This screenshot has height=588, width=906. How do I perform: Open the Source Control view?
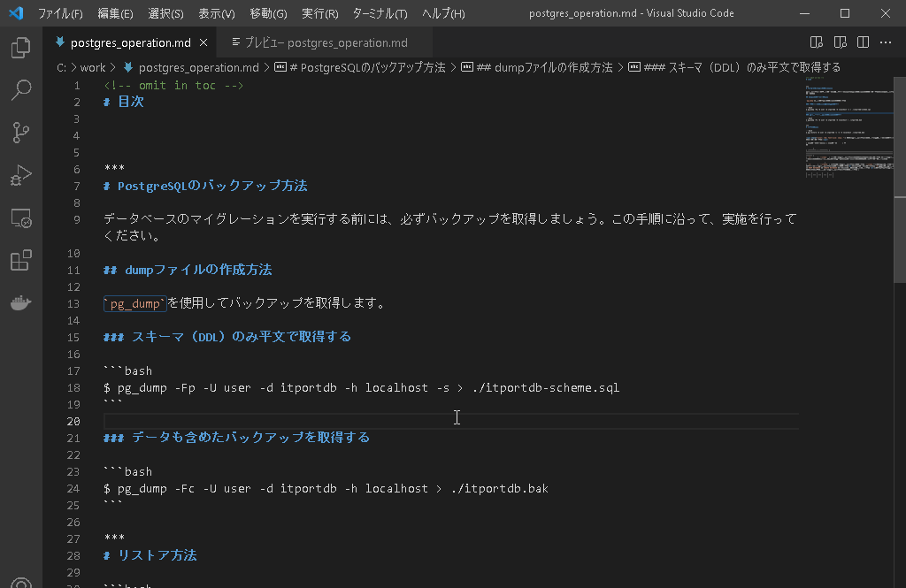click(21, 133)
